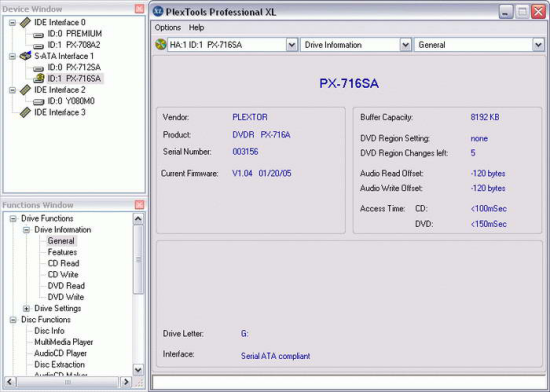Screen dimensions: 550x392
Task: Select the PX-716SA drive icon in device tree
Action: [39, 78]
